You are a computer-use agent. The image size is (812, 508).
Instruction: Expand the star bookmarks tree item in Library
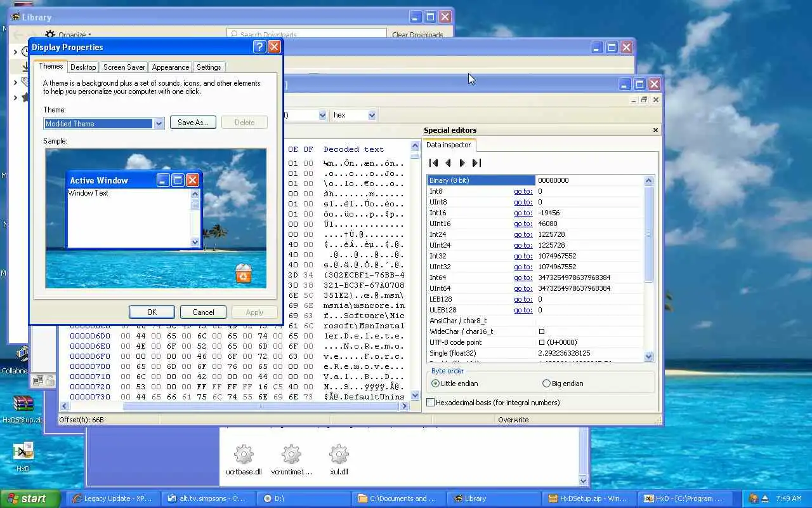[16, 97]
